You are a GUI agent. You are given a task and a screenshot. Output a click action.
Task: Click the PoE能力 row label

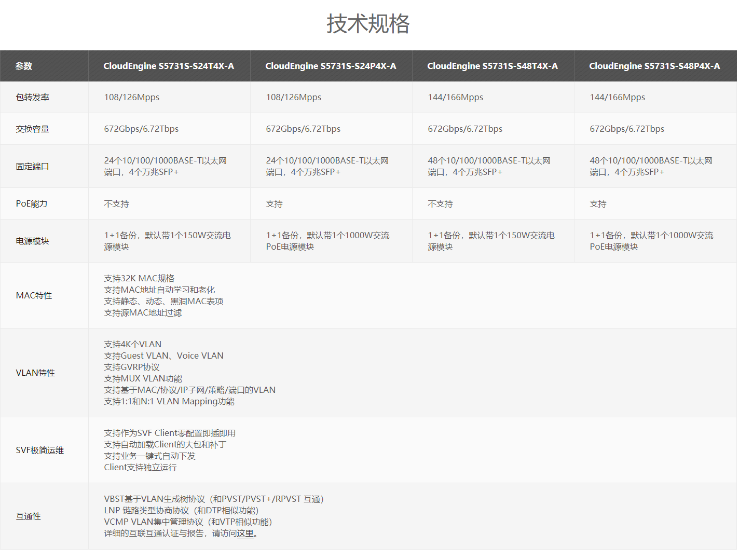[x=32, y=204]
